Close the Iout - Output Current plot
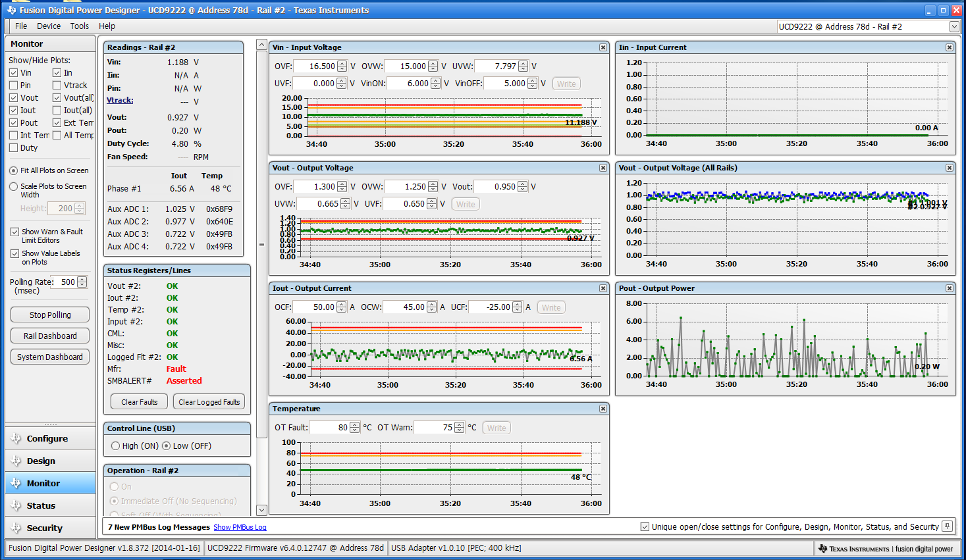 pos(603,288)
